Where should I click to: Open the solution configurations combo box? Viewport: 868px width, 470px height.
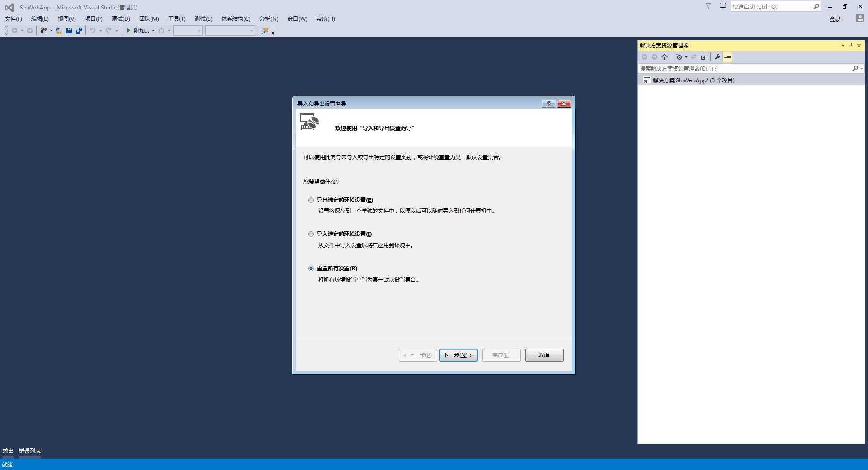[188, 30]
